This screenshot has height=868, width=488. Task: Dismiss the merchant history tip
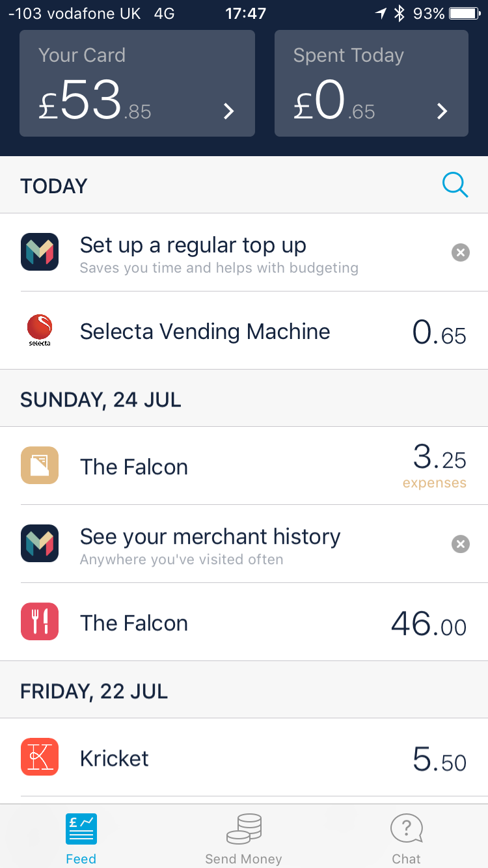coord(461,544)
